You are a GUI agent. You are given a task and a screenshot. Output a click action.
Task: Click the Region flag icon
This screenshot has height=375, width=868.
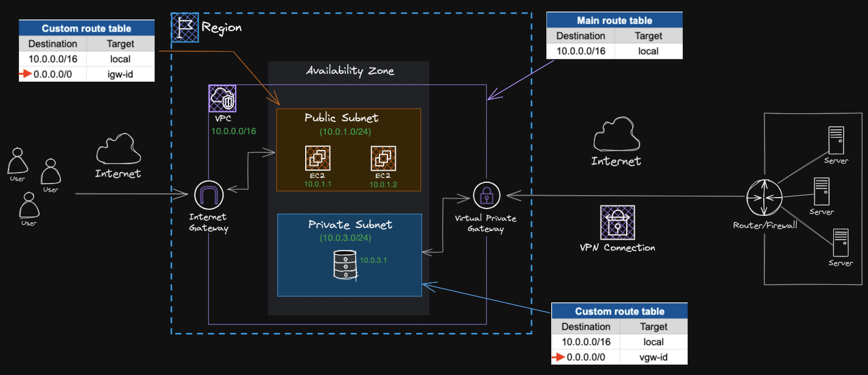(x=185, y=27)
